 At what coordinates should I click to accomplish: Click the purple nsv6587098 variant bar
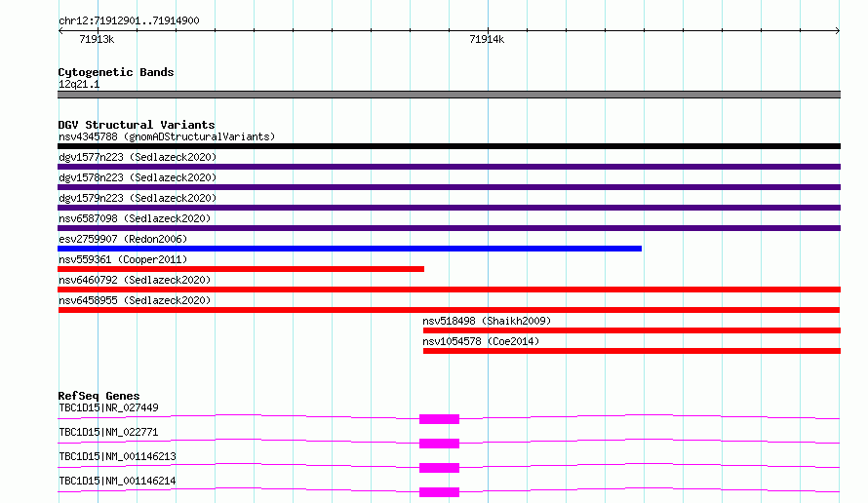tap(449, 228)
